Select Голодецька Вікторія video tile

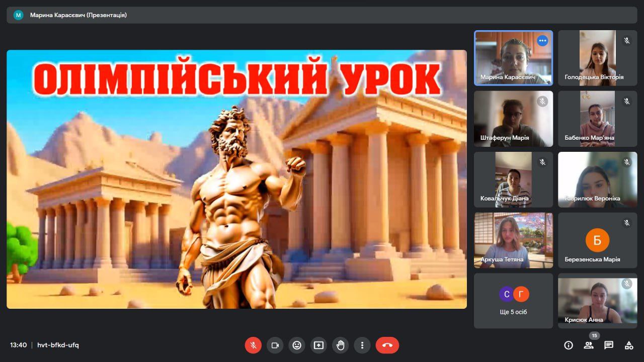[598, 58]
